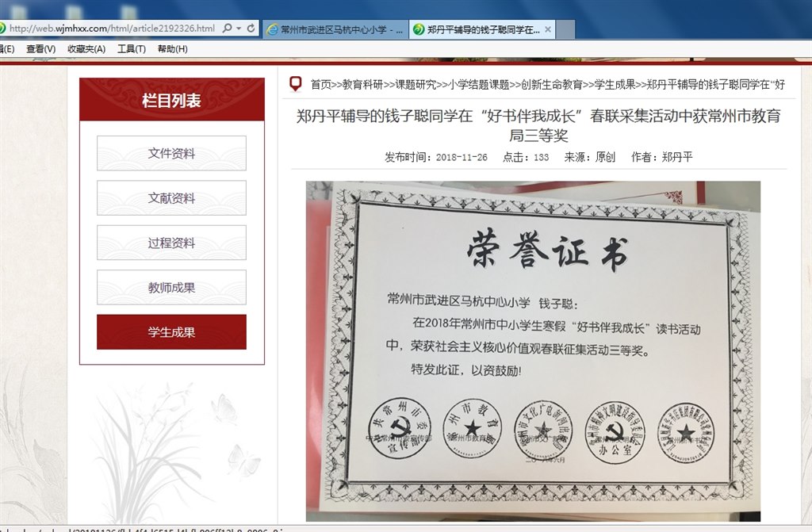Open the 收藏夹(A) menu
The height and width of the screenshot is (532, 812).
[x=86, y=48]
